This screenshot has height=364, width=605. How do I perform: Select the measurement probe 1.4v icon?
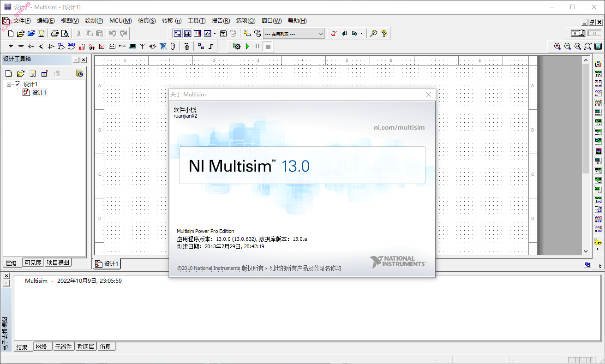598,241
